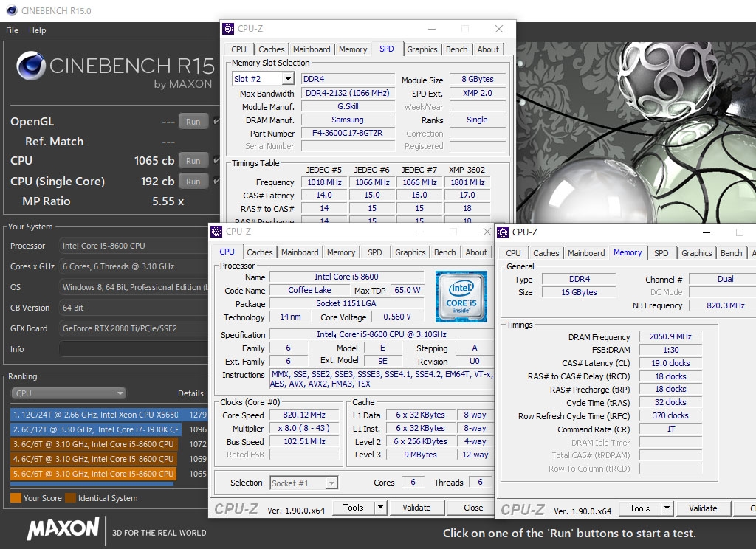Screen dimensions: 756x549
Task: Click the MAXON logo at bottom left
Action: (63, 528)
